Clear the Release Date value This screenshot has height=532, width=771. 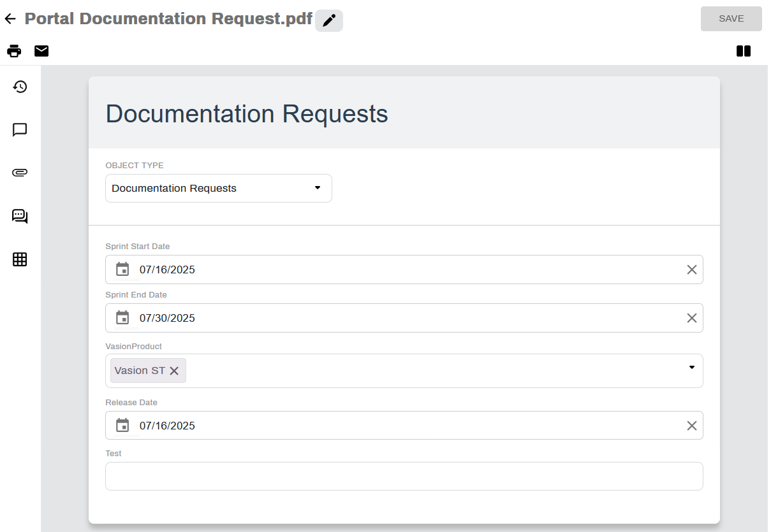692,426
